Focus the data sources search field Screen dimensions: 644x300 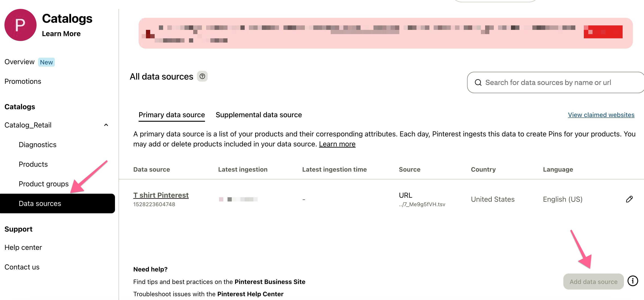pyautogui.click(x=550, y=82)
